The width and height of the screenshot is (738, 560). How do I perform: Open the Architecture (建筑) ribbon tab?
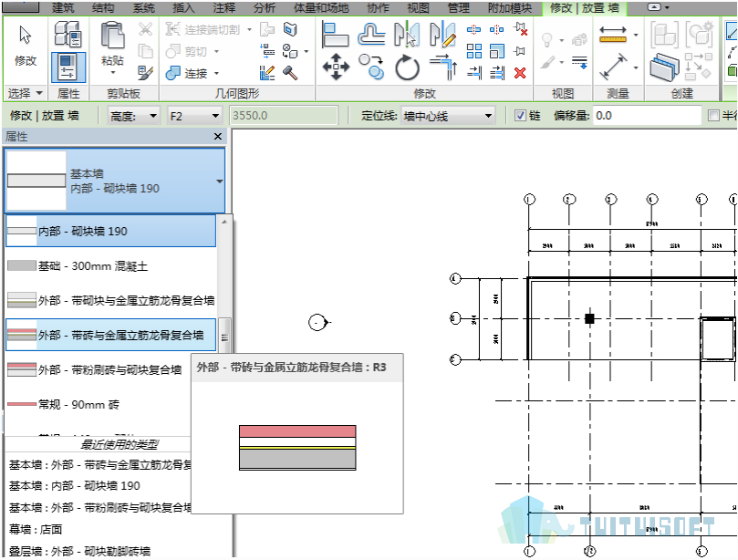click(x=63, y=8)
